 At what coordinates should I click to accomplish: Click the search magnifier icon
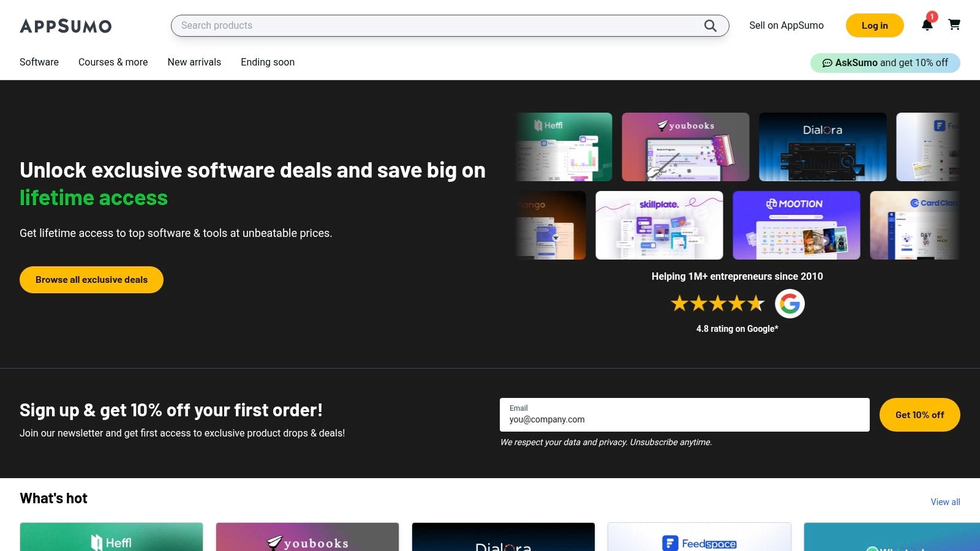pyautogui.click(x=710, y=26)
